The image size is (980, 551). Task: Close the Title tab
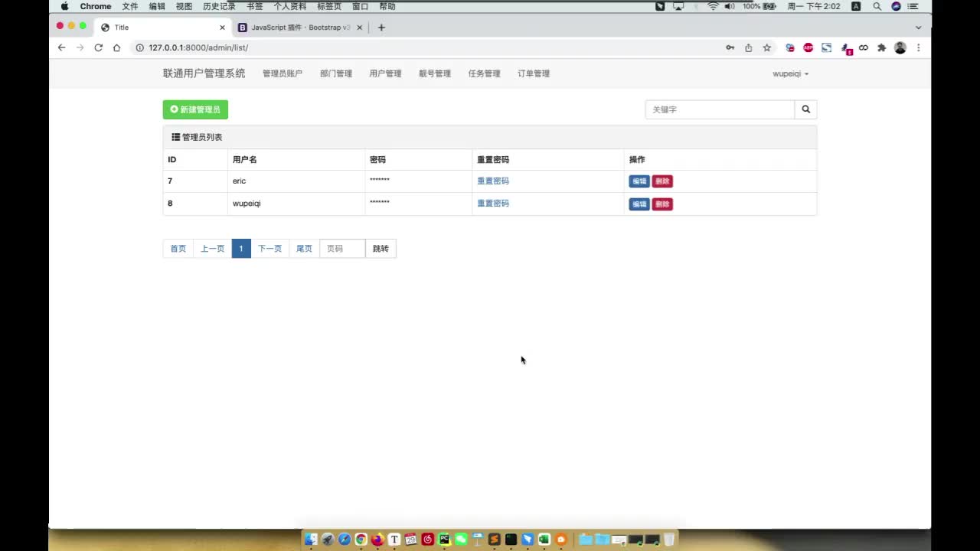click(x=222, y=28)
